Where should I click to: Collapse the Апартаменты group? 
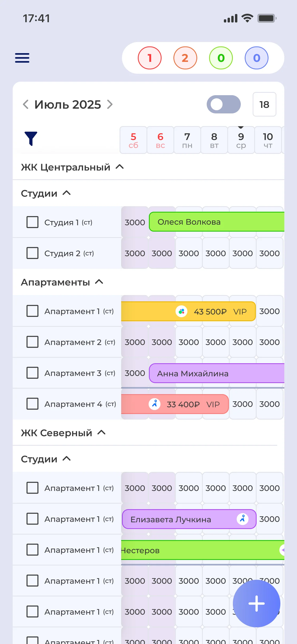coord(99,282)
